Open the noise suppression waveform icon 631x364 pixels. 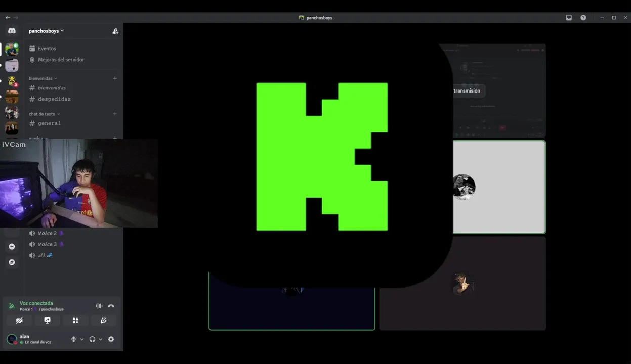[x=99, y=306]
